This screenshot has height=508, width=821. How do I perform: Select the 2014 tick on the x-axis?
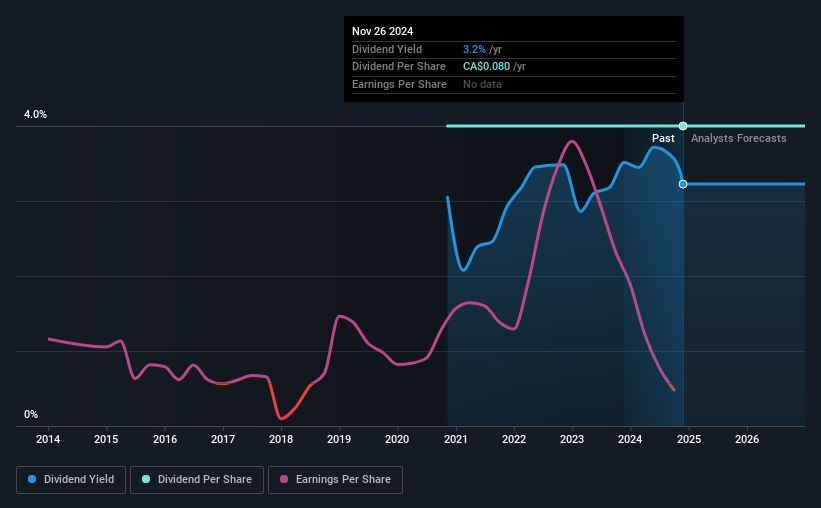click(x=49, y=439)
